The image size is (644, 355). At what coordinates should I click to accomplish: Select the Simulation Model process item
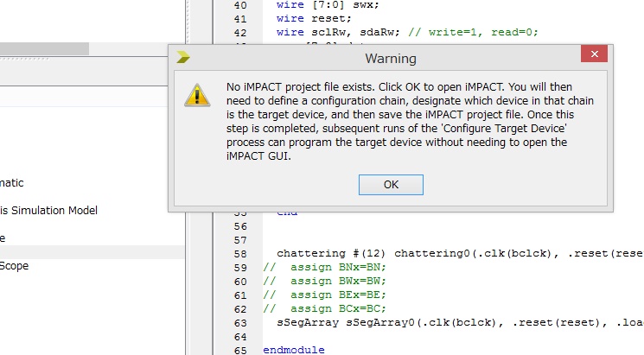point(48,210)
